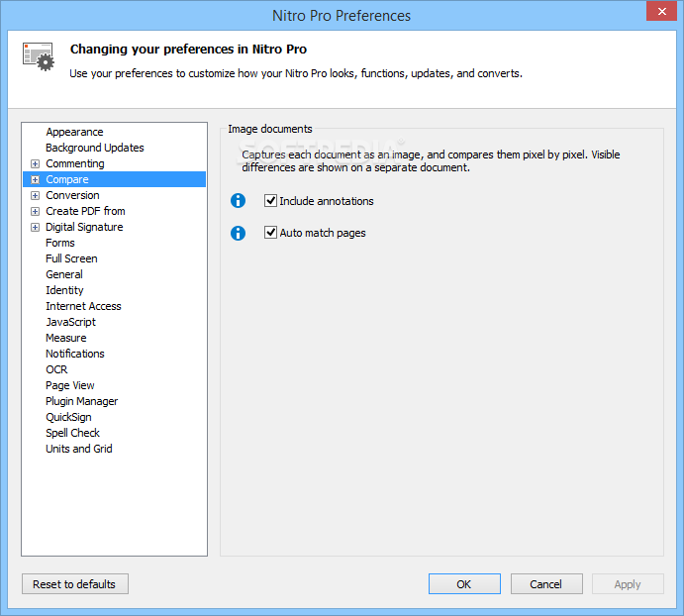684x616 pixels.
Task: Click the preferences gear icon in header
Action: 39,56
